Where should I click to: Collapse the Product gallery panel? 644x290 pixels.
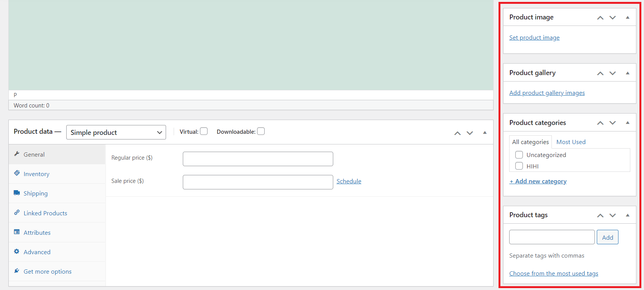628,73
